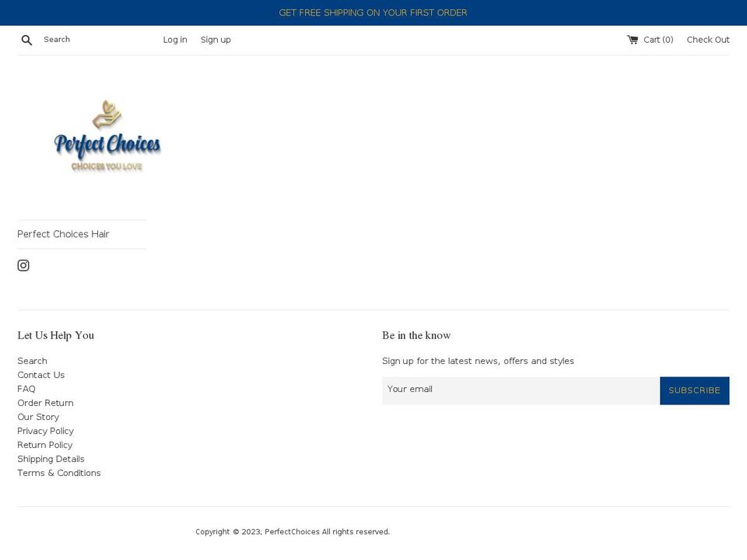Open Terms & Conditions page
The image size is (747, 560).
click(59, 473)
